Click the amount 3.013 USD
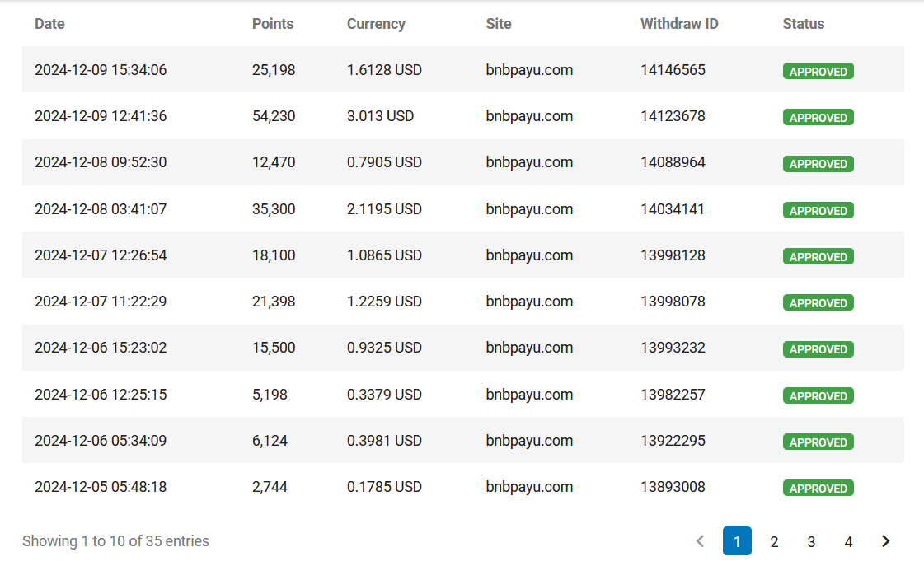924x566 pixels. click(x=380, y=116)
